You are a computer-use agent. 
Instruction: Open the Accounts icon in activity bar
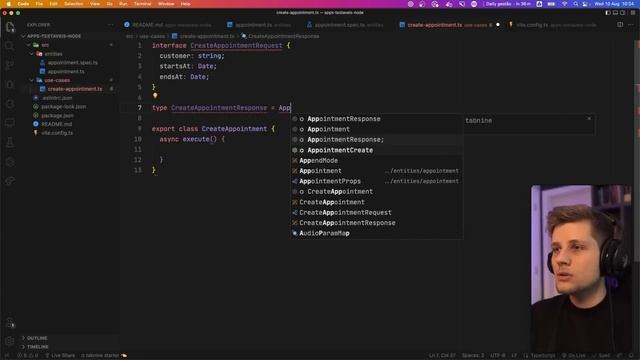point(10,323)
